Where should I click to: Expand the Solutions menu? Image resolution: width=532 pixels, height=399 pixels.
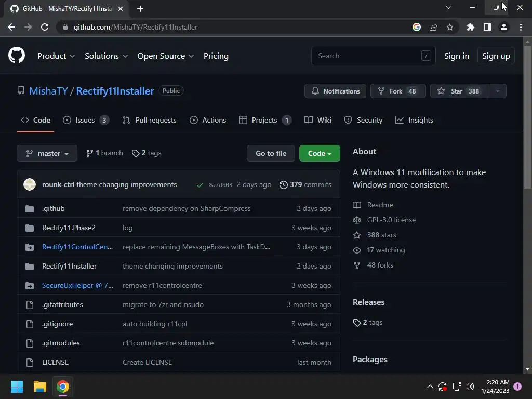tap(106, 56)
